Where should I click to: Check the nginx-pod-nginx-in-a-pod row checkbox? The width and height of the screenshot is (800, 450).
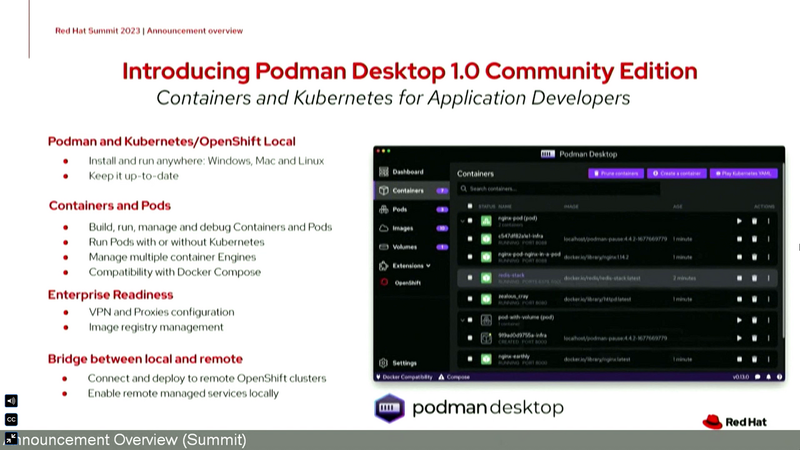470,257
